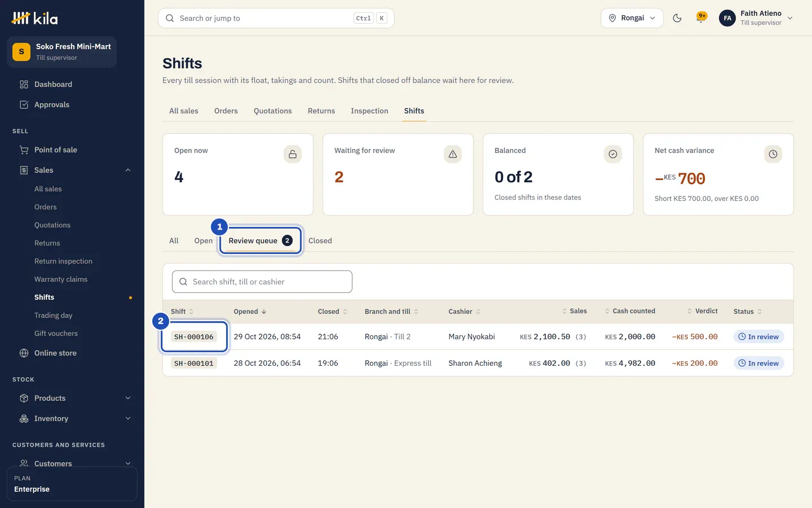
Task: Click the Dashboard sidebar icon
Action: [x=24, y=84]
